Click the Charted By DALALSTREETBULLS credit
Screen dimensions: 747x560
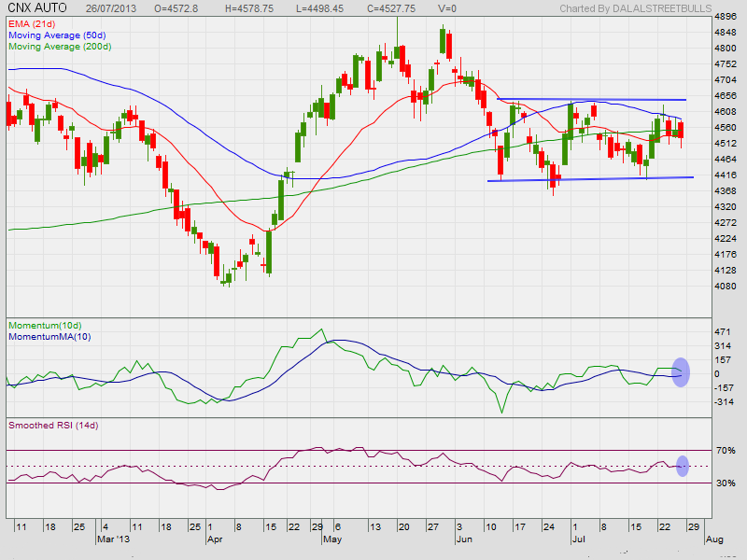(x=636, y=8)
